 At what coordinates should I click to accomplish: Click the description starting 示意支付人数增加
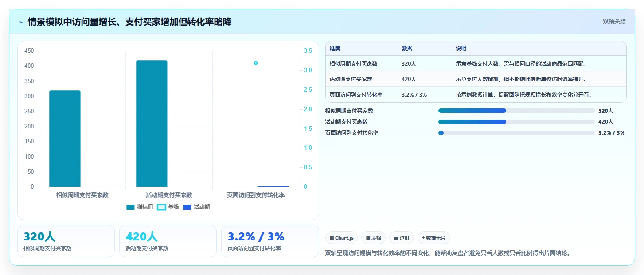click(521, 79)
